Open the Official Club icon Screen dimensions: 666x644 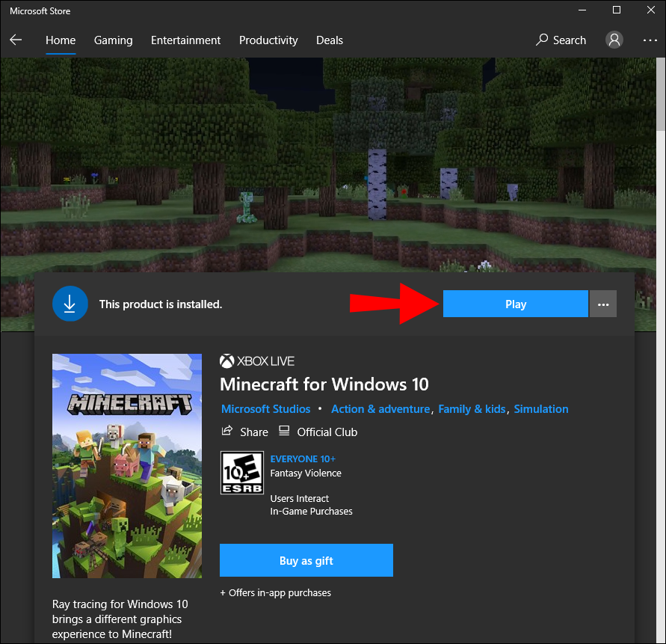(x=284, y=431)
